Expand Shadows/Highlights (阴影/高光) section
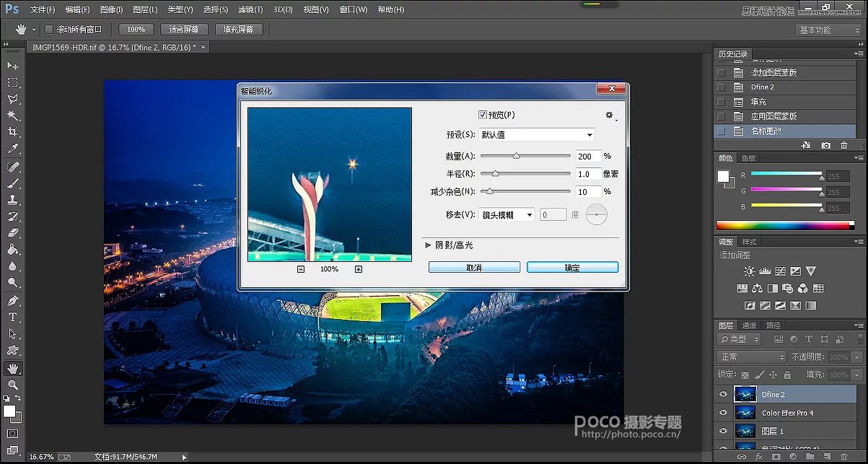This screenshot has width=868, height=464. (428, 245)
